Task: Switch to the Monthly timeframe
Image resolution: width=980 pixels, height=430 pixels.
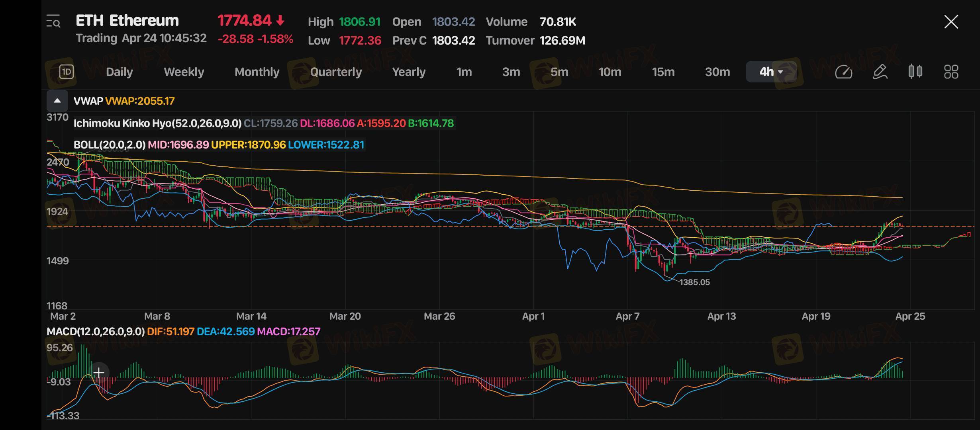Action: [257, 72]
